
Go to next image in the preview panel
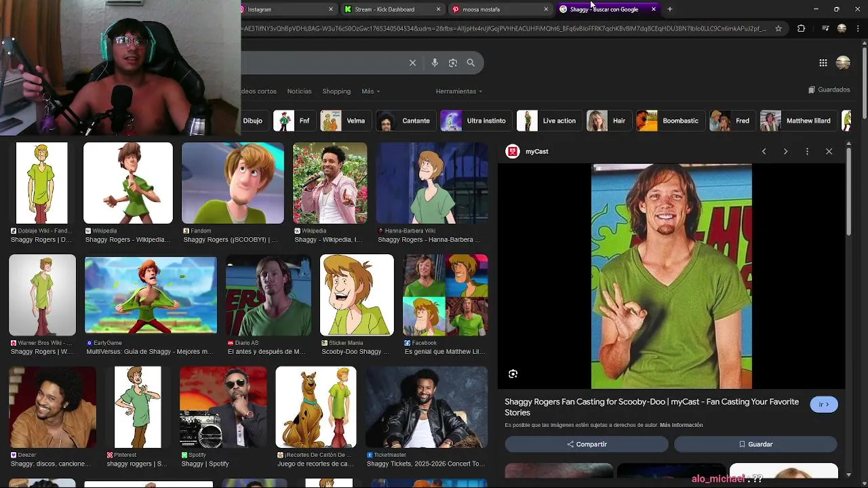tap(785, 151)
